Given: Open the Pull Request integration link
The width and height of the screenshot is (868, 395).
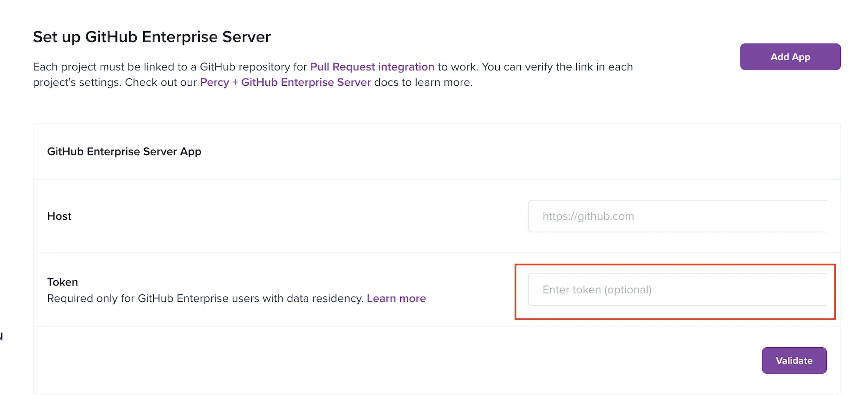Looking at the screenshot, I should coord(372,67).
